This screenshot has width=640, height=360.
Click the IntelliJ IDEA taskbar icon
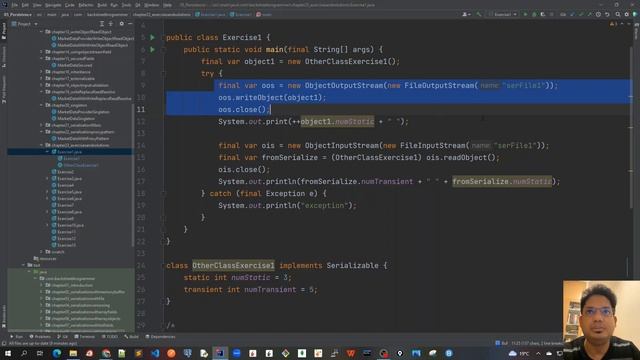220,353
